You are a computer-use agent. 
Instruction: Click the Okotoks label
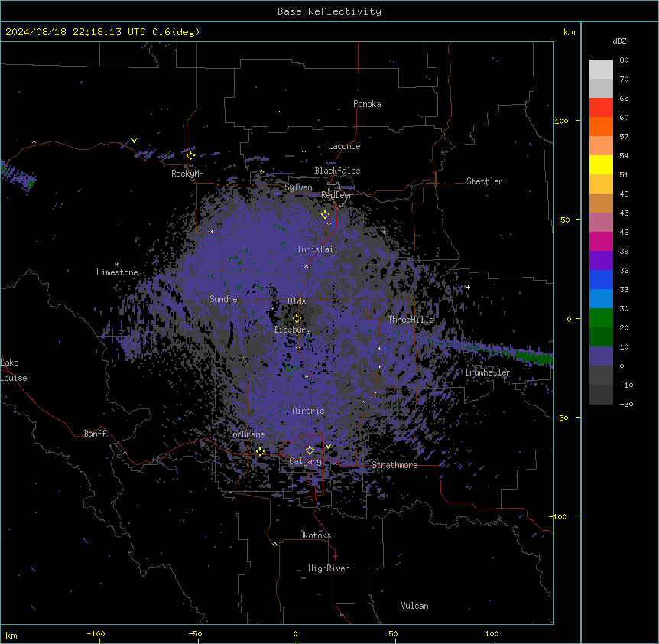[x=315, y=535]
